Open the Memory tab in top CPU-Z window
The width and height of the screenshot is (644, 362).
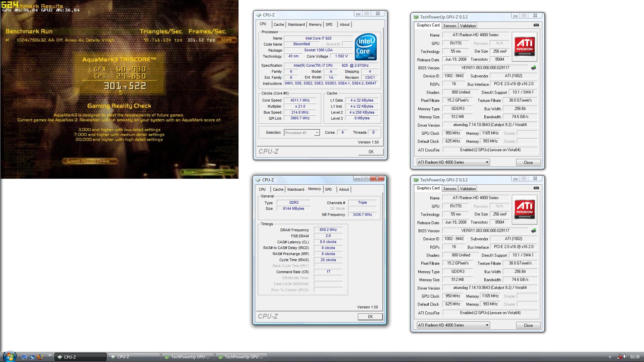coord(315,24)
